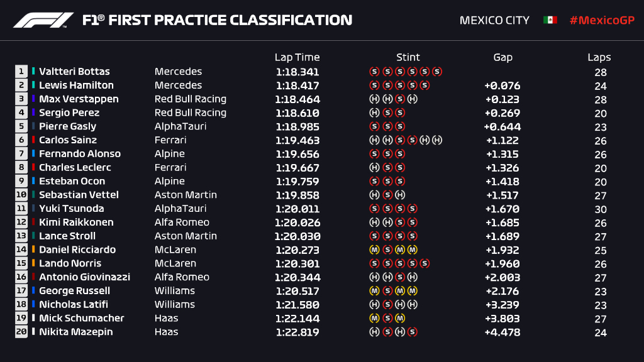
Task: Click Lewis Hamilton's lap time 1:18.417
Action: click(297, 85)
